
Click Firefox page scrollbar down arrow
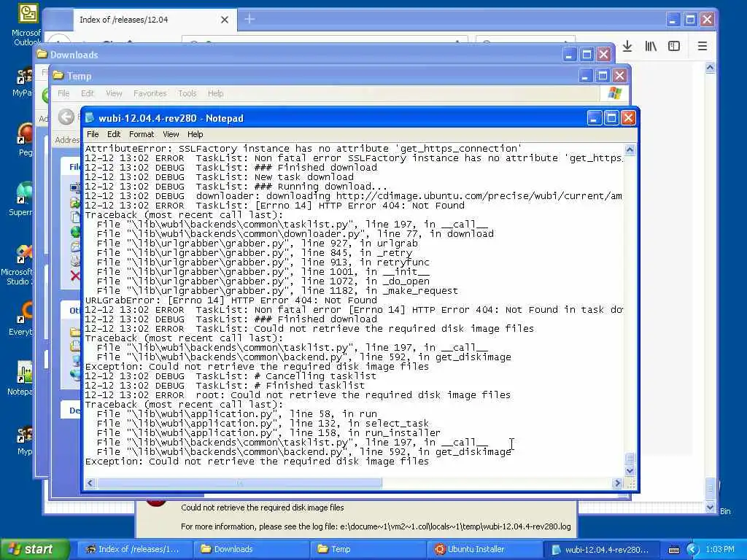pyautogui.click(x=710, y=507)
